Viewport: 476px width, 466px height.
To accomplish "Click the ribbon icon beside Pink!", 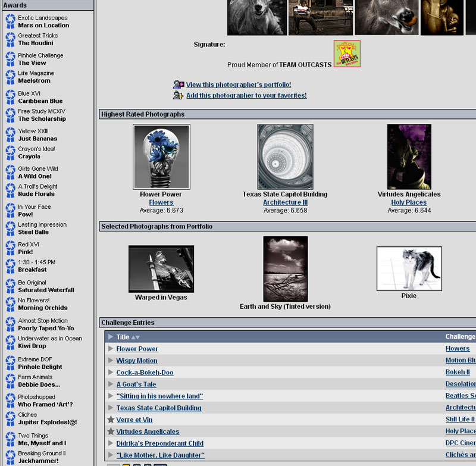I will pyautogui.click(x=10, y=248).
